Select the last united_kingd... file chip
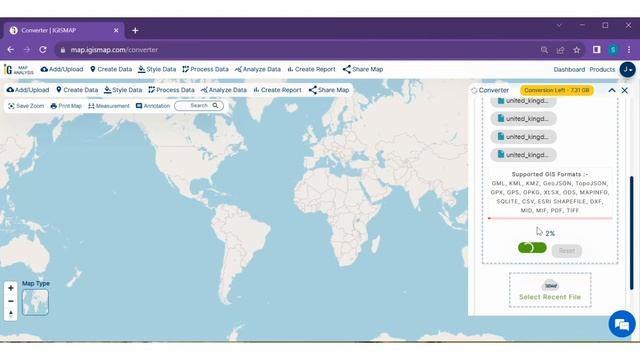The image size is (640, 360). point(523,155)
